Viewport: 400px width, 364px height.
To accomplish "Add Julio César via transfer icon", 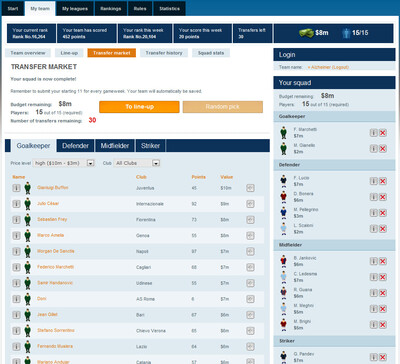I will point(250,204).
